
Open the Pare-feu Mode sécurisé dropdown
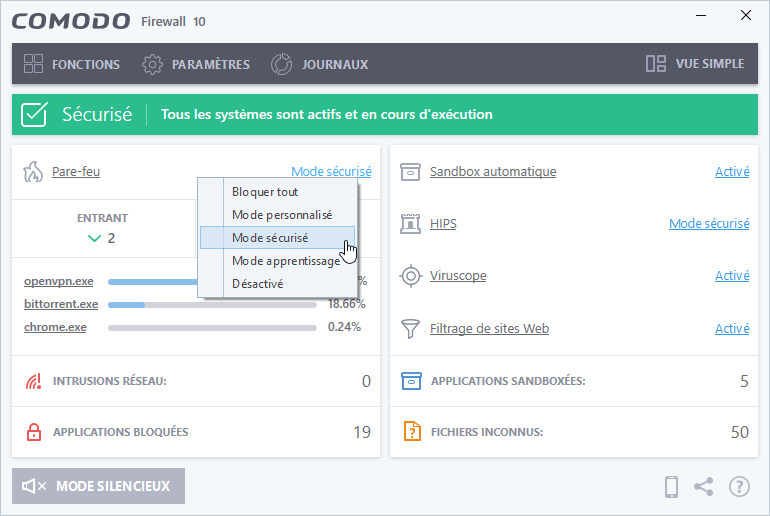tap(331, 171)
